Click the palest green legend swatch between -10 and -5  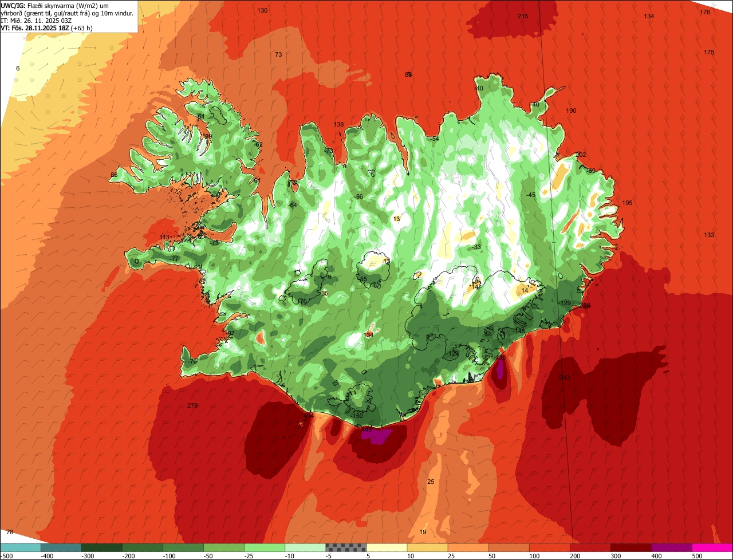(x=305, y=547)
